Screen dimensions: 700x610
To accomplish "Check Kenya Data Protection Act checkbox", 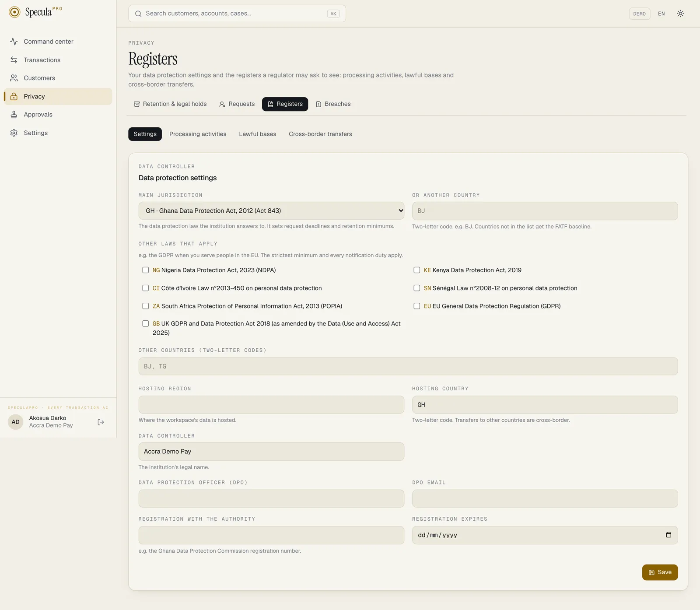I will (417, 270).
